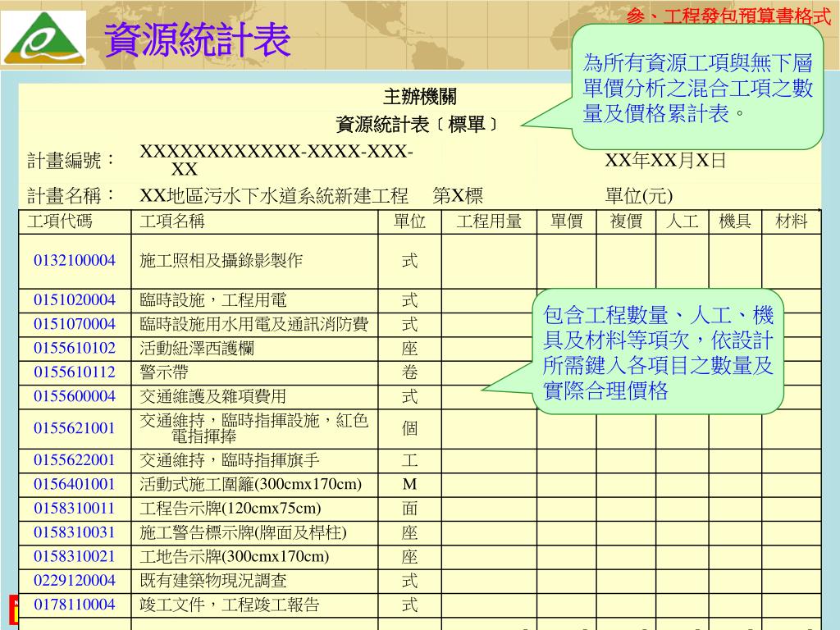
Task: Click the 材料 column header
Action: 792,221
